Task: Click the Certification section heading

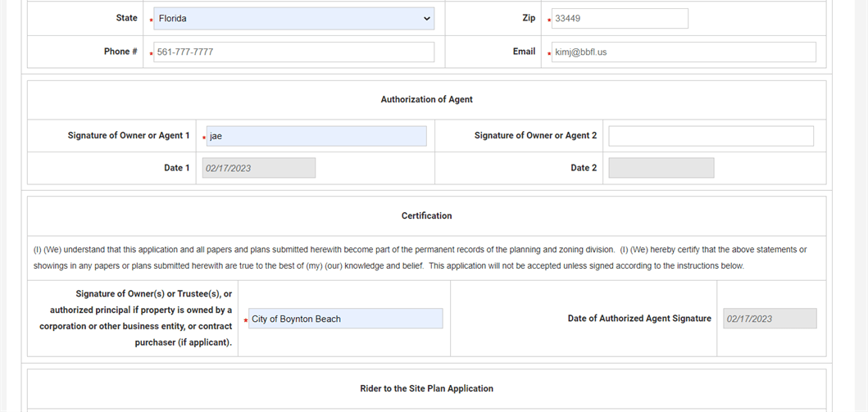Action: pos(426,216)
